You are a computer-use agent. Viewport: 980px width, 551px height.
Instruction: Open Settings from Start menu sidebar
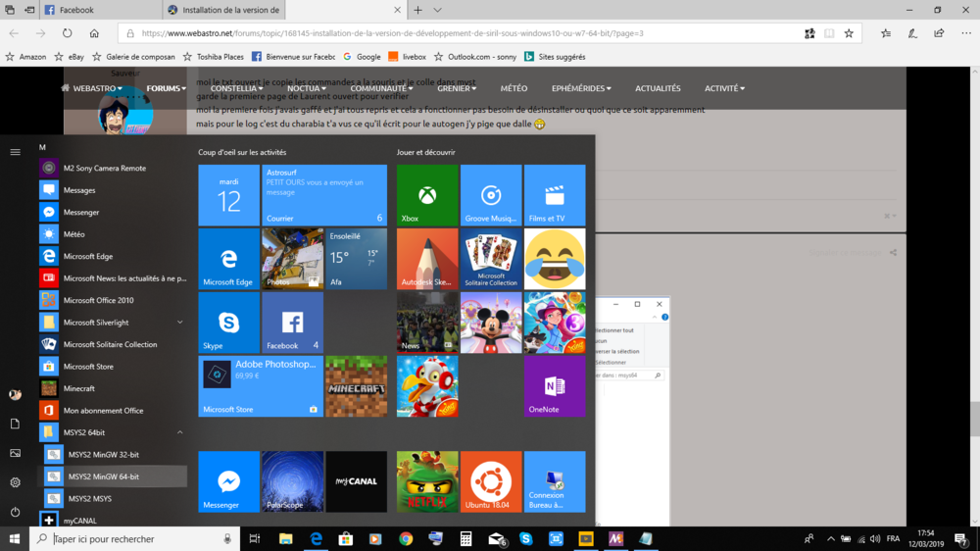(x=15, y=482)
